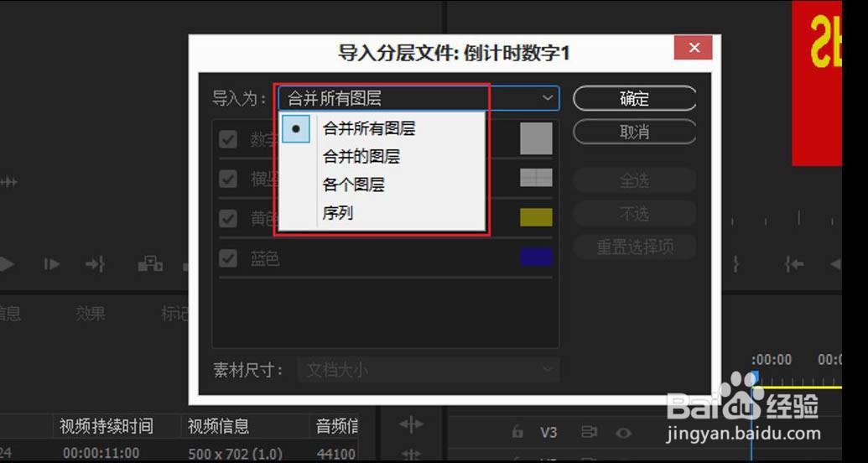Click the Mark Out curly brace icon
The width and height of the screenshot is (868, 463).
pos(735,264)
